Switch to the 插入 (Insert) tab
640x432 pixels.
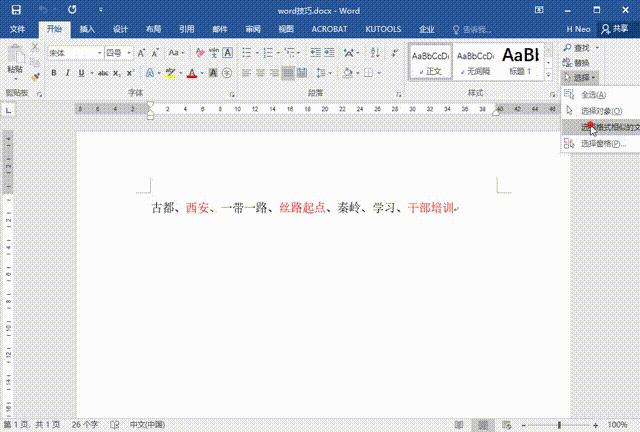pos(87,29)
